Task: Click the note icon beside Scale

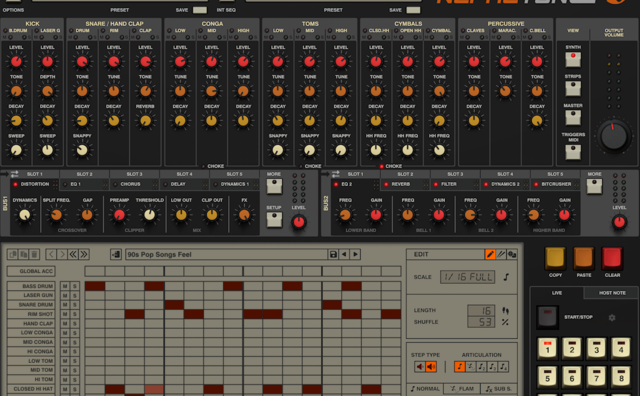Action: coord(506,277)
